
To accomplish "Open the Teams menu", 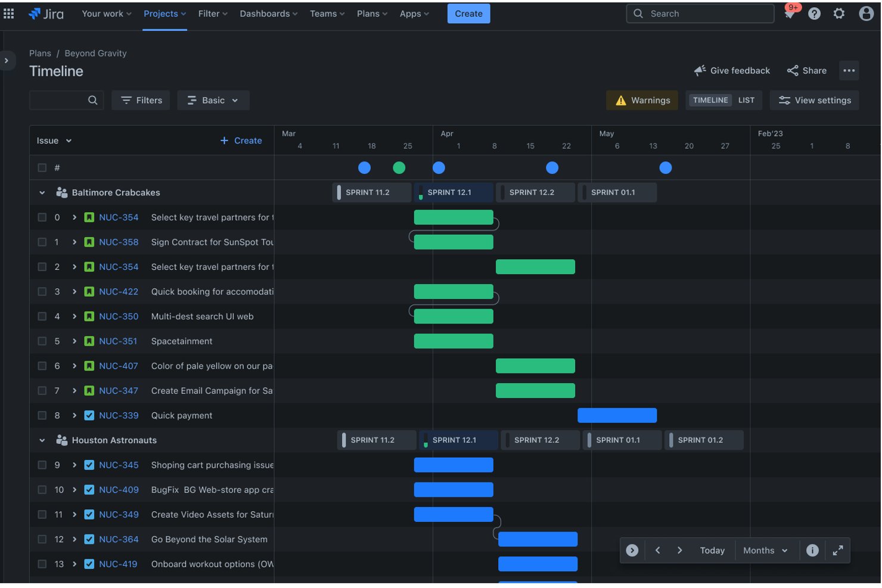I will [x=327, y=13].
